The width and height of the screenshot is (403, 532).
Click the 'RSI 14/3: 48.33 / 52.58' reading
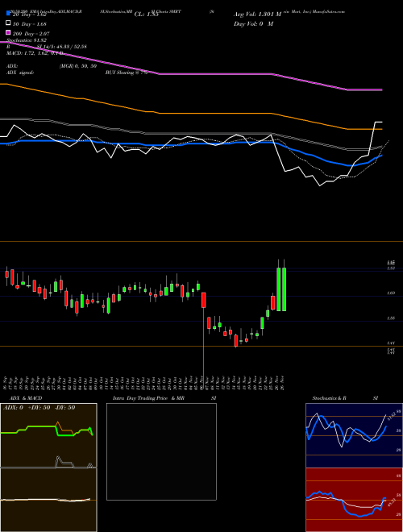pos(47,47)
